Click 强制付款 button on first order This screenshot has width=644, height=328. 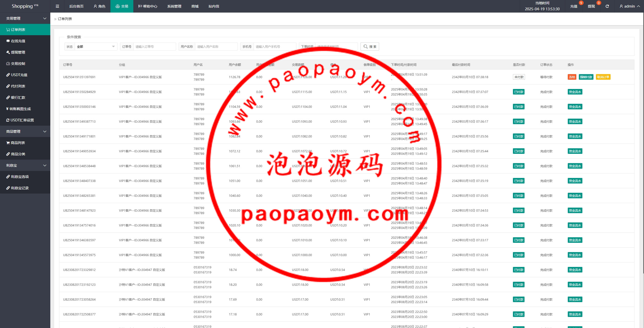(586, 77)
